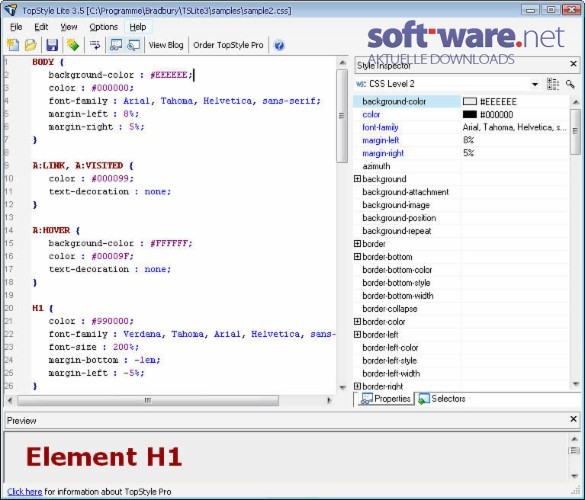This screenshot has height=500, width=585.
Task: Click the #EEEEEE background-color swatch
Action: (470, 101)
